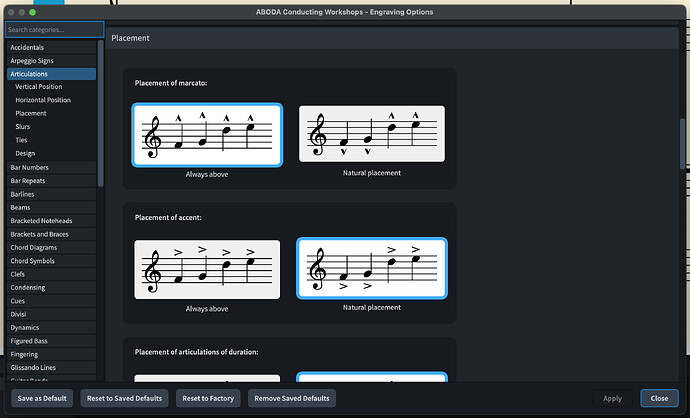Jump to Horizontal Position section
Screen dimensions: 690x418
[43, 100]
